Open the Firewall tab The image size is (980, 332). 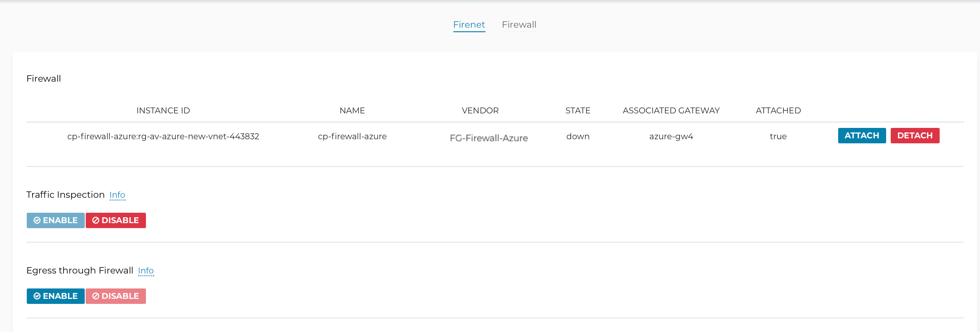click(x=519, y=24)
